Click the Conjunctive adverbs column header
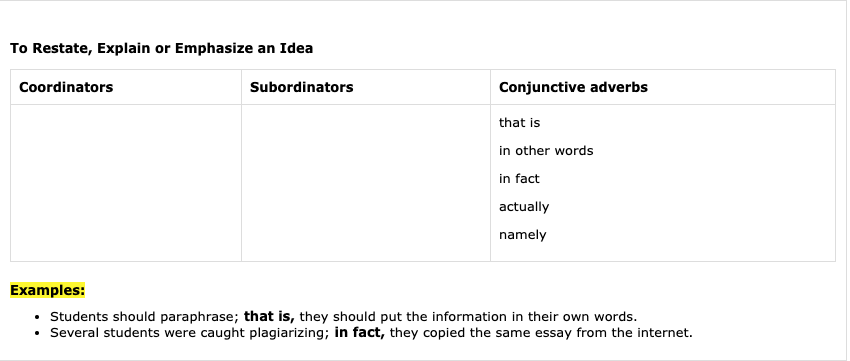Viewport: 850px width, 361px height. pyautogui.click(x=573, y=87)
